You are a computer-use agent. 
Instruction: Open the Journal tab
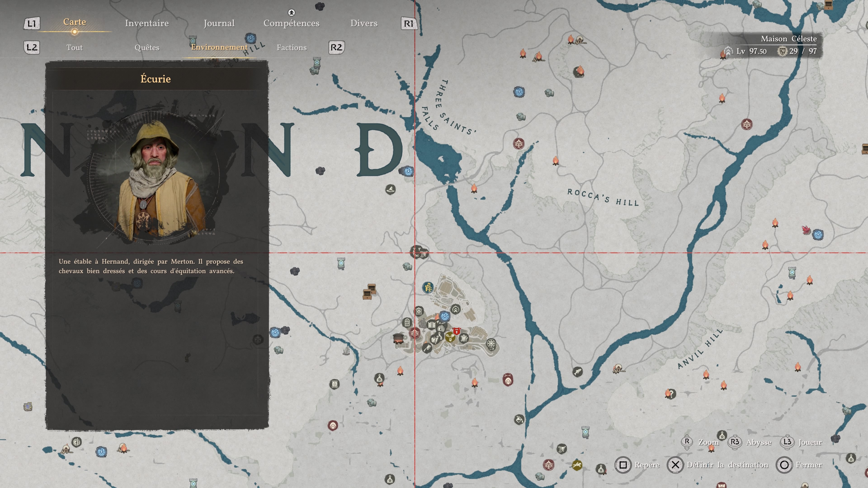[x=219, y=23]
